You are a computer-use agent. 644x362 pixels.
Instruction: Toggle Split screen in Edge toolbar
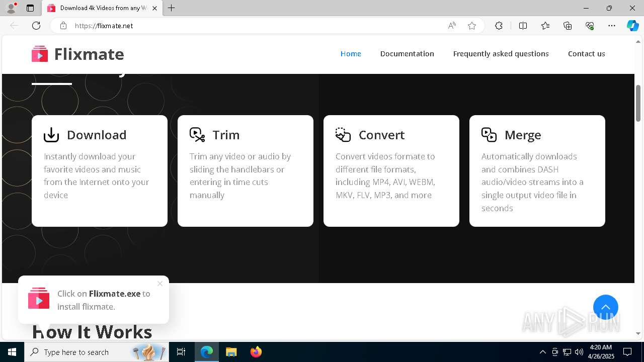coord(523,26)
